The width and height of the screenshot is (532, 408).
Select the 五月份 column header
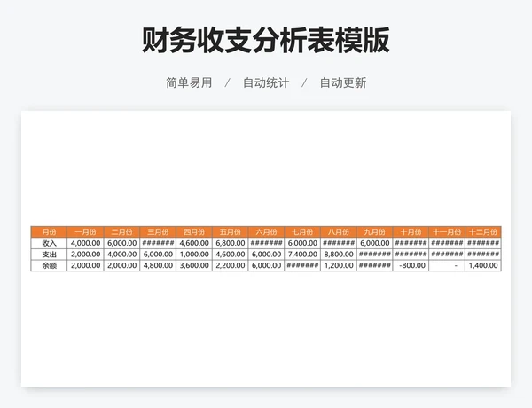pyautogui.click(x=231, y=232)
